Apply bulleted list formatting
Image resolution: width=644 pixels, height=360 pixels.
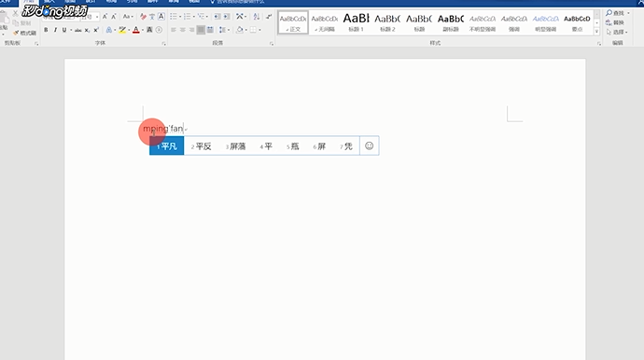pos(174,17)
